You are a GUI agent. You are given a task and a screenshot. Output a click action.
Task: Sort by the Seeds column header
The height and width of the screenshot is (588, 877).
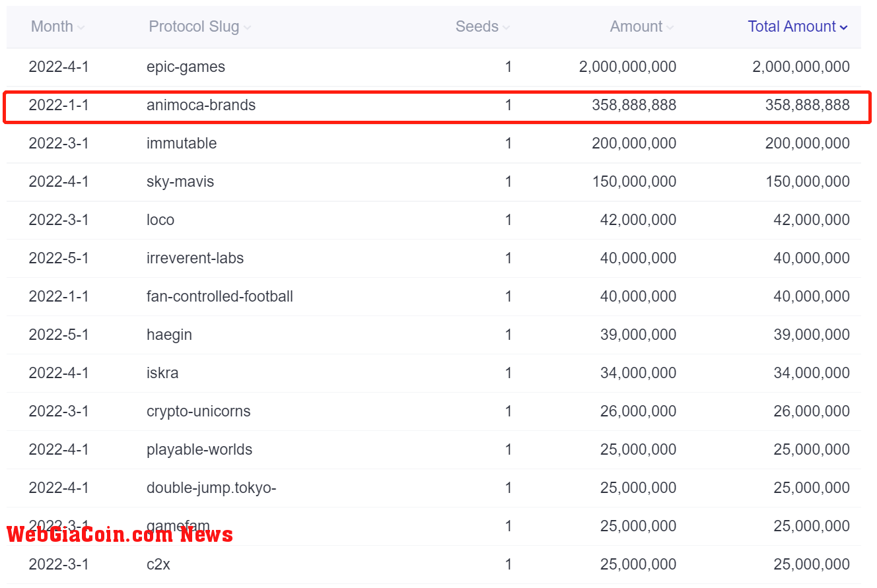click(483, 26)
